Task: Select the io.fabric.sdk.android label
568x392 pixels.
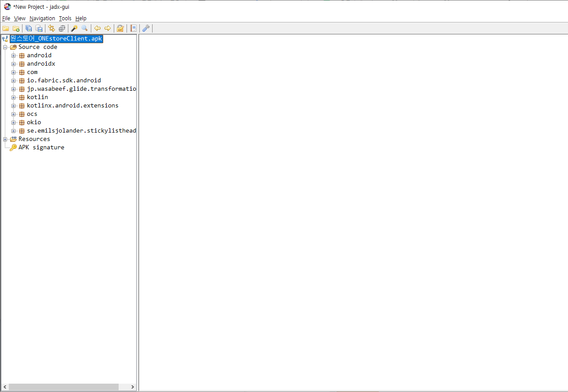Action: 64,81
